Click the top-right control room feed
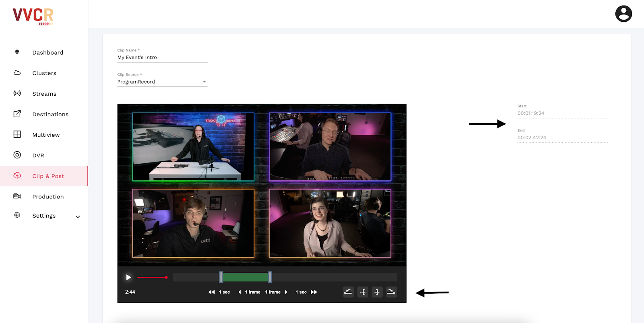The height and width of the screenshot is (323, 644). [x=330, y=147]
